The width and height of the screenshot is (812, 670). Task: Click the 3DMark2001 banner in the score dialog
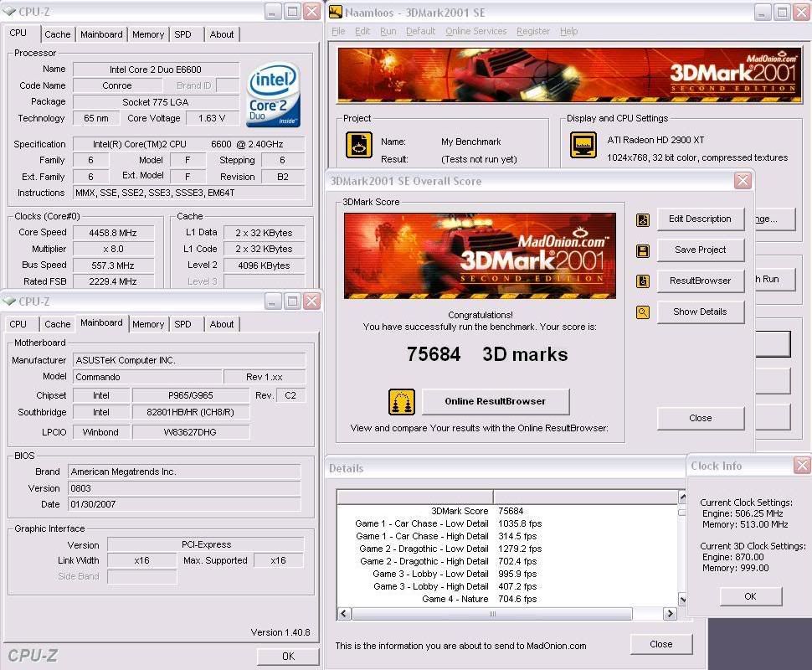point(480,256)
